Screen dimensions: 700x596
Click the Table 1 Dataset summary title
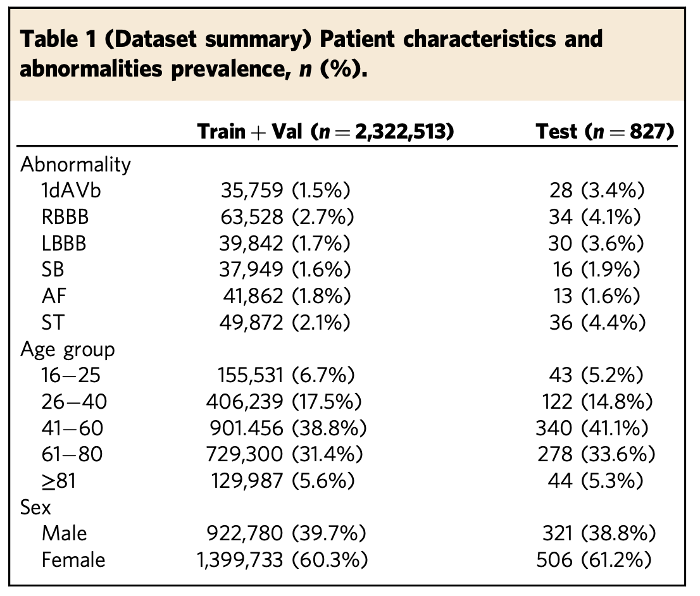310,53
